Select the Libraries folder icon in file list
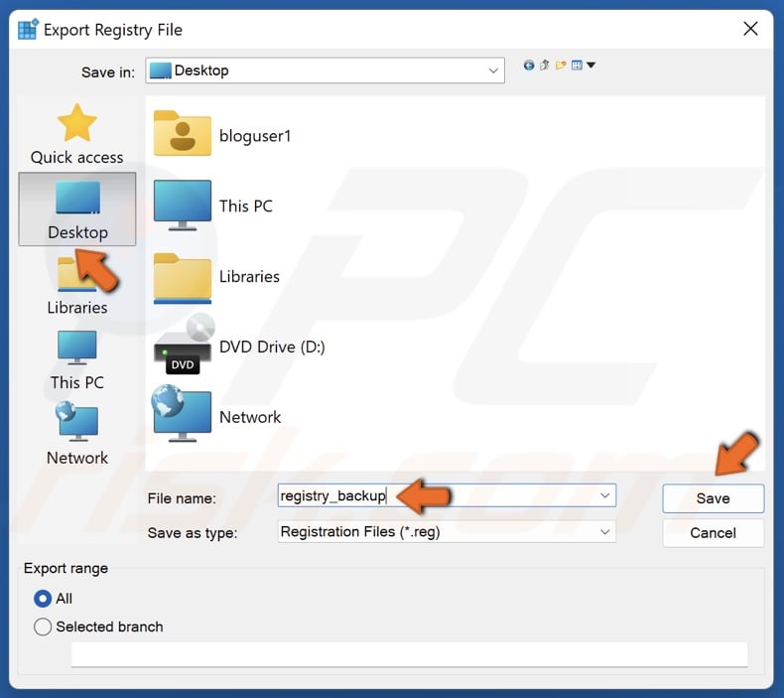The width and height of the screenshot is (784, 698). [x=182, y=278]
